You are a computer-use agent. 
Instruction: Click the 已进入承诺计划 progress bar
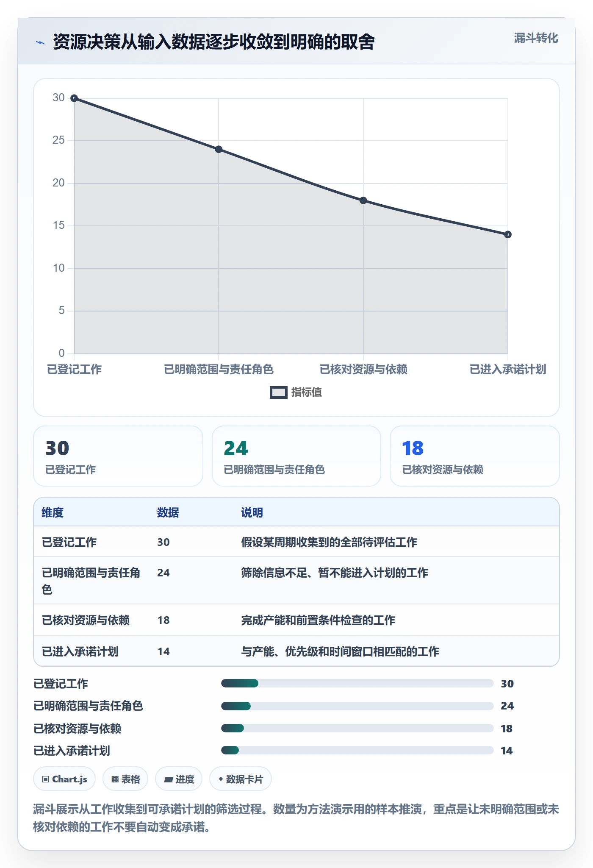tap(357, 750)
